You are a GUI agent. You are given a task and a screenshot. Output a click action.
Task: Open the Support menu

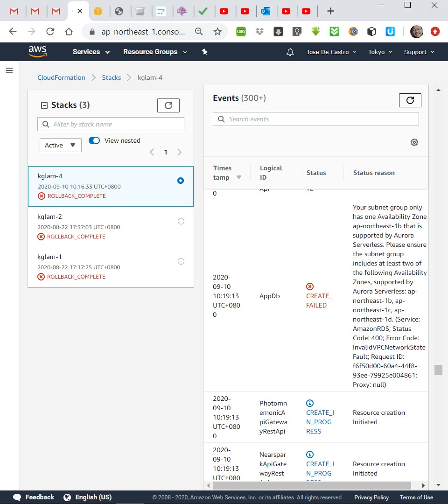[419, 52]
